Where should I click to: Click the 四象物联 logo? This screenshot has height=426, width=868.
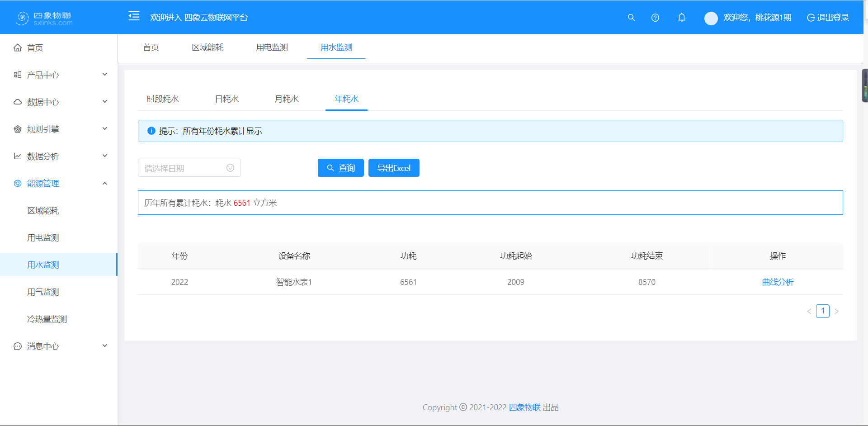[44, 18]
